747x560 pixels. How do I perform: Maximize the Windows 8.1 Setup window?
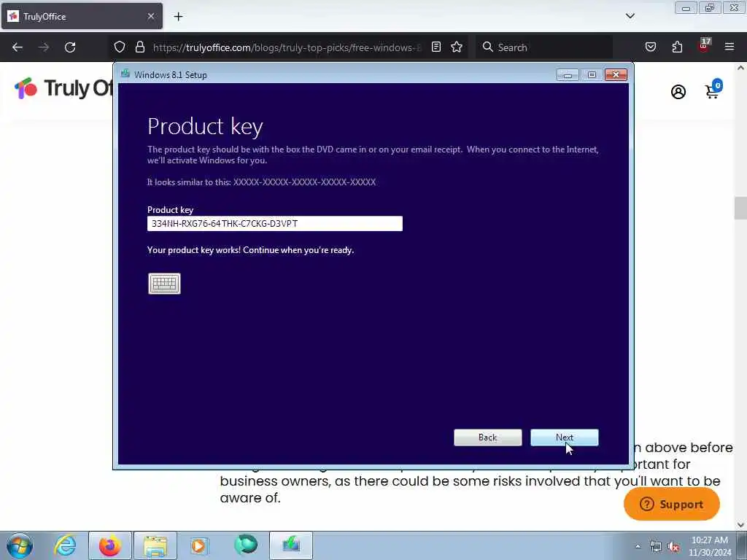(x=592, y=75)
